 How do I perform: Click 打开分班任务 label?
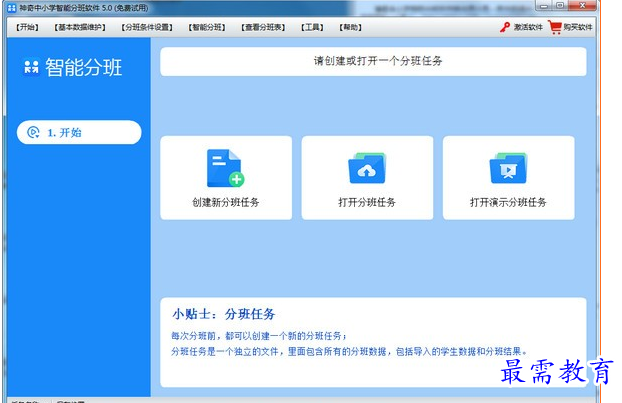point(367,202)
